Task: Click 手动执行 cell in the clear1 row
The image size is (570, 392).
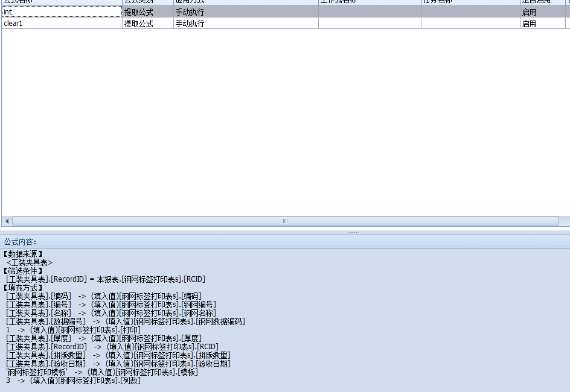Action: pos(246,24)
